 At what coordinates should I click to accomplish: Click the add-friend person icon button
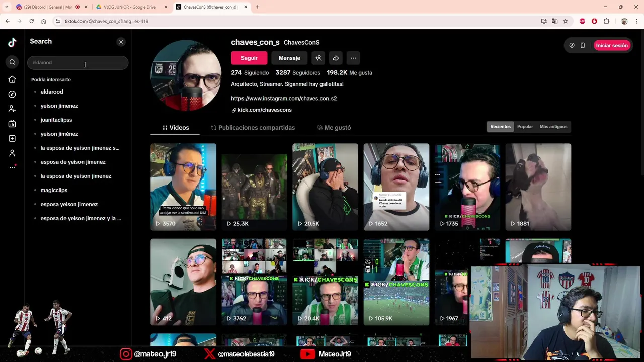click(318, 58)
